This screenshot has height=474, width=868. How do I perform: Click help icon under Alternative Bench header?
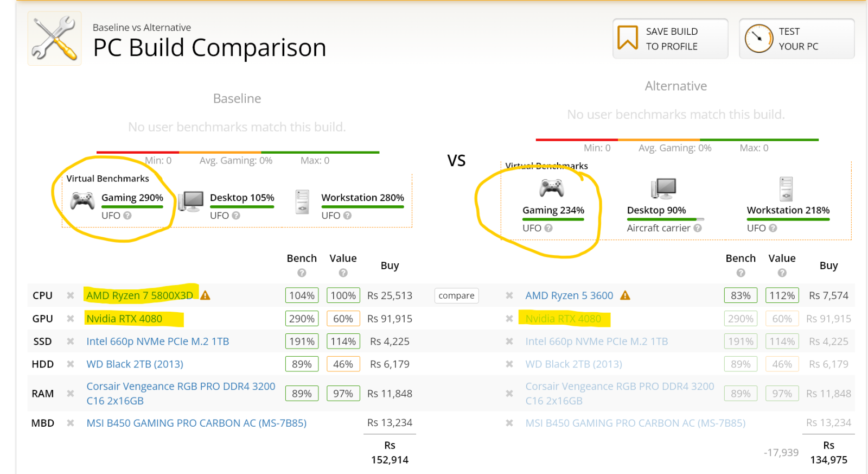[x=741, y=273]
